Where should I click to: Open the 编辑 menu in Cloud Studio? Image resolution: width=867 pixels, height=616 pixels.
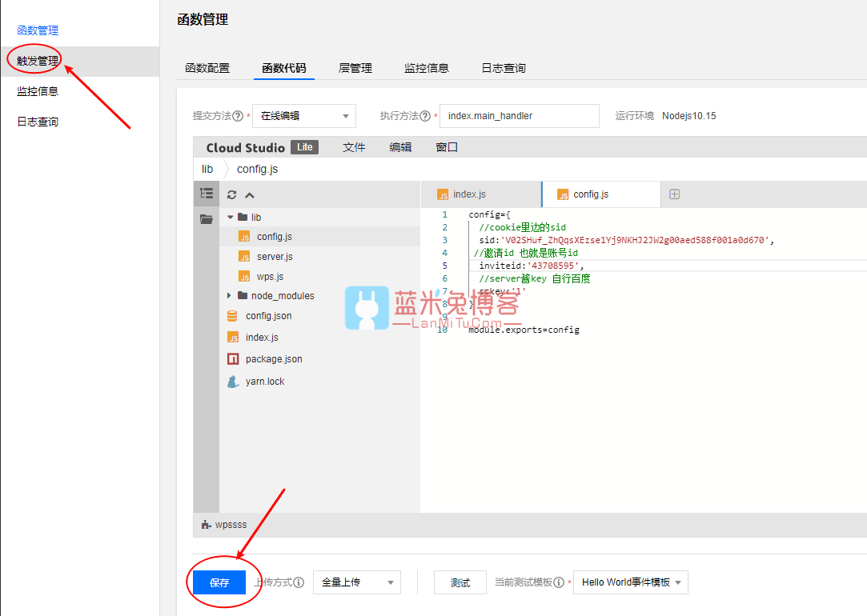(x=400, y=147)
